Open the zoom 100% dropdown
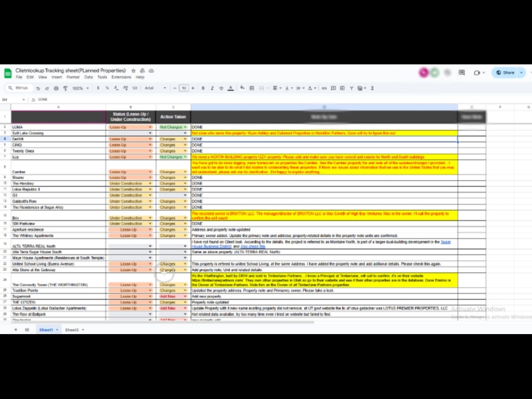Image resolution: width=532 pixels, height=399 pixels. click(x=80, y=88)
